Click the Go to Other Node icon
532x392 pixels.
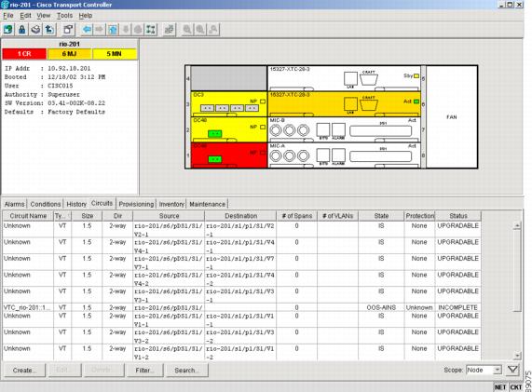click(169, 30)
